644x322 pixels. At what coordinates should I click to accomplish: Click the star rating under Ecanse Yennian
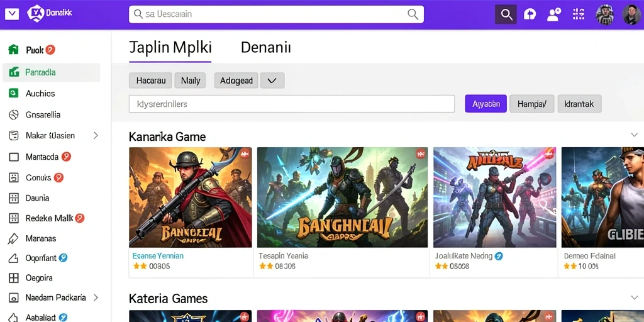point(140,266)
